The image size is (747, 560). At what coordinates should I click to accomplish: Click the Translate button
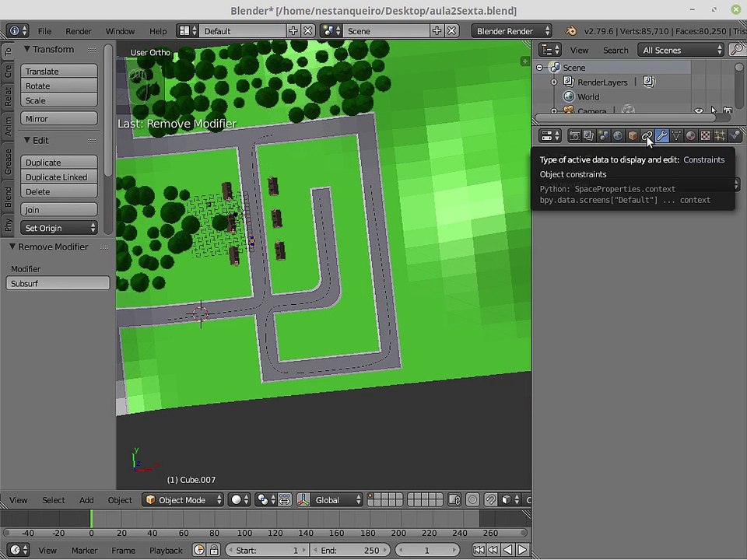click(x=59, y=71)
